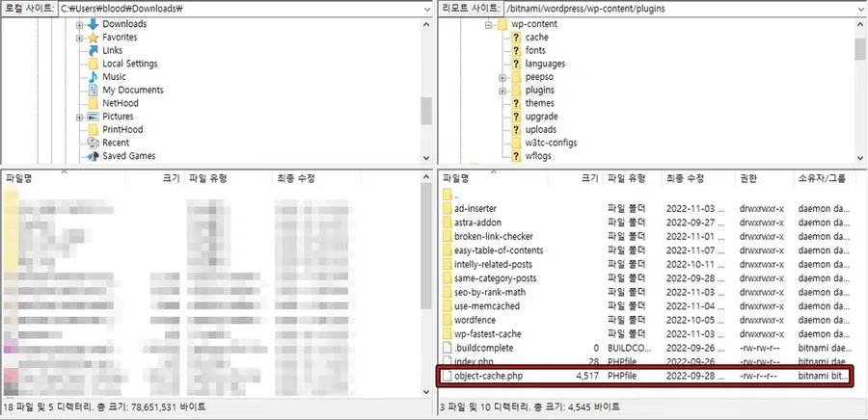Click the unknown-folder icon beside uploads

tap(516, 130)
